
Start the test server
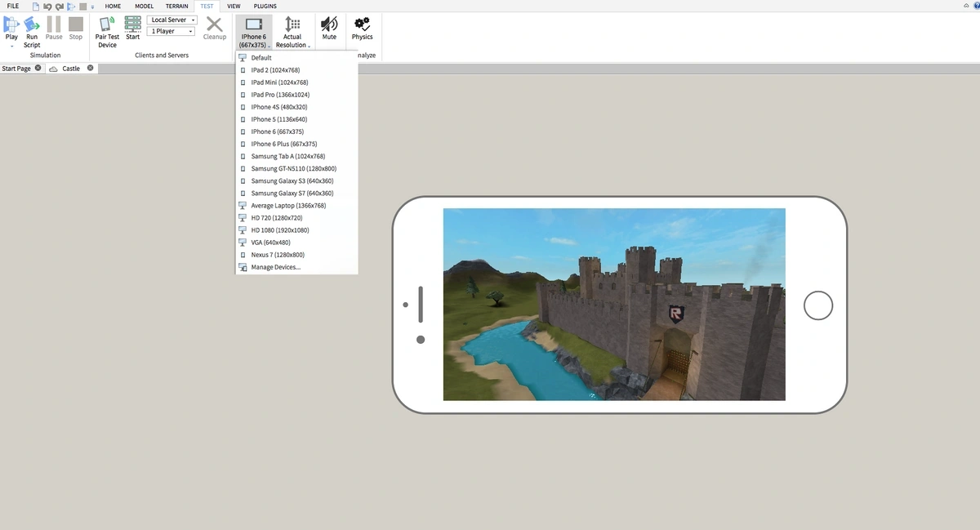[132, 25]
